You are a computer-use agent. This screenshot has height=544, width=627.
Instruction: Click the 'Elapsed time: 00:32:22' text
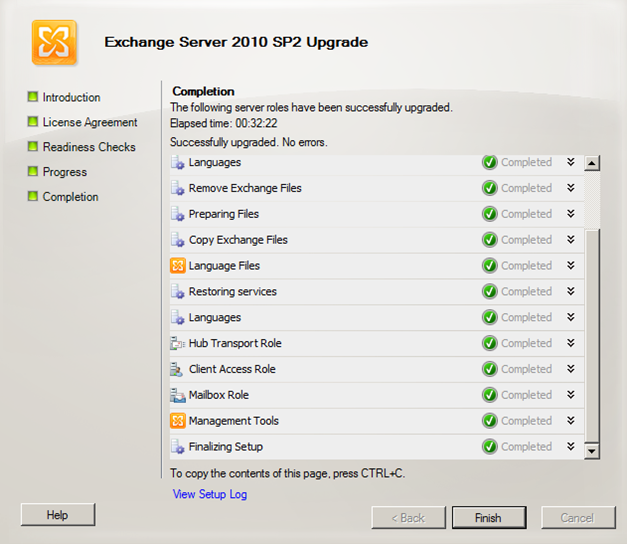click(224, 123)
